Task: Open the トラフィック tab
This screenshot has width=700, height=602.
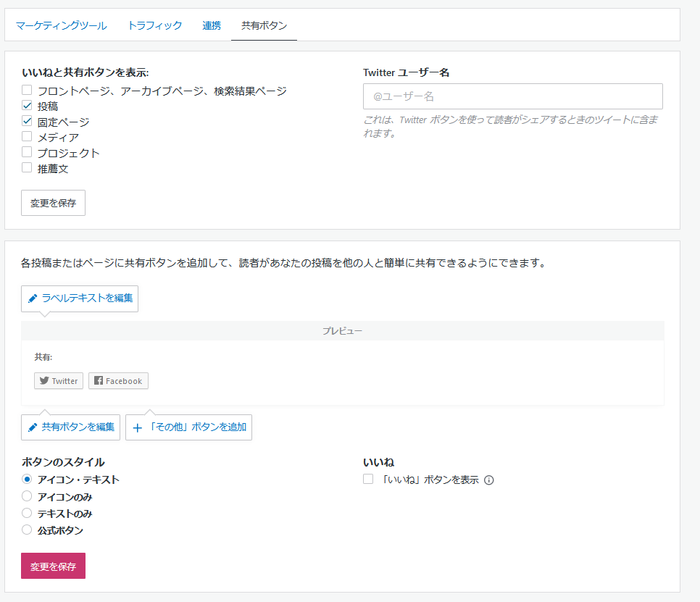Action: 154,25
